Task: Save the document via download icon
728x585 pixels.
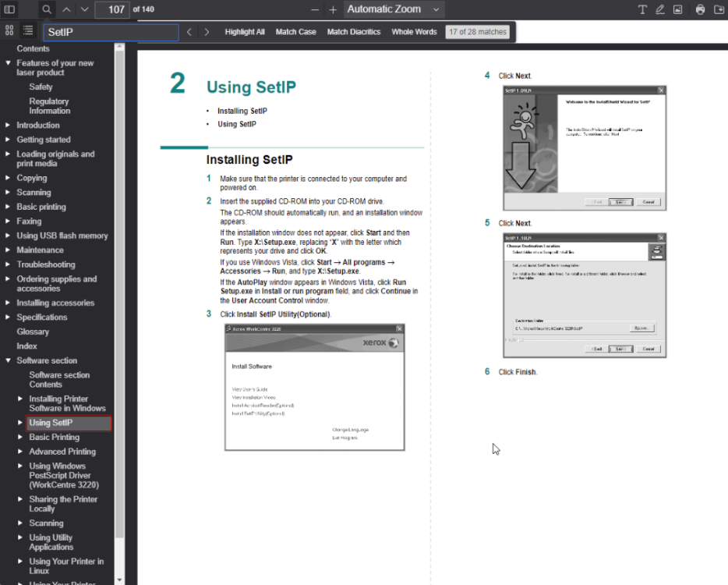Action: coord(718,9)
